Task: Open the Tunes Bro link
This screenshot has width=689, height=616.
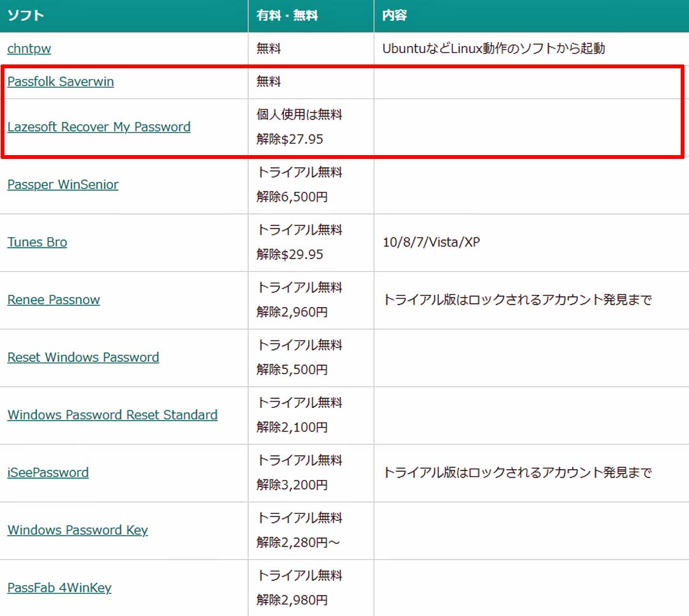Action: 38,243
